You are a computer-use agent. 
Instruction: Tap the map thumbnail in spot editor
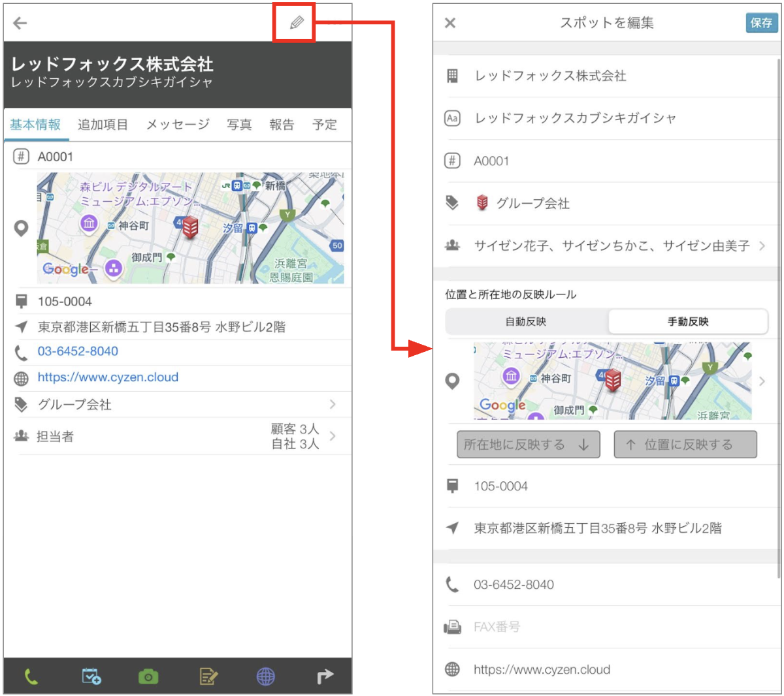(x=612, y=381)
